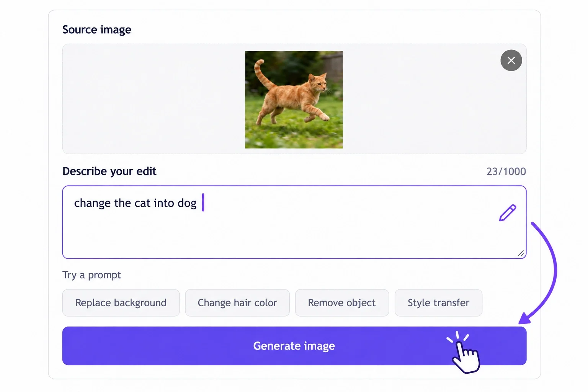Screen dimensions: 588x392
Task: Choose the Remove object prompt suggestion
Action: tap(342, 303)
